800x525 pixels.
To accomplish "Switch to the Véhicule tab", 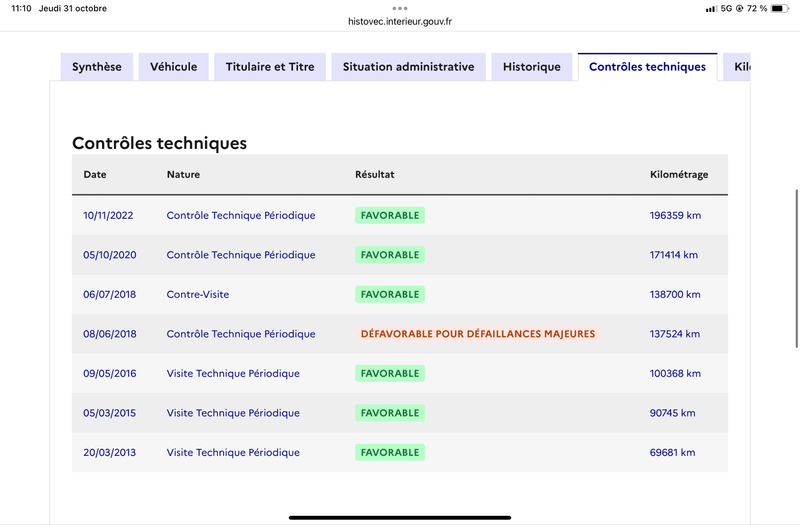I will tap(173, 67).
